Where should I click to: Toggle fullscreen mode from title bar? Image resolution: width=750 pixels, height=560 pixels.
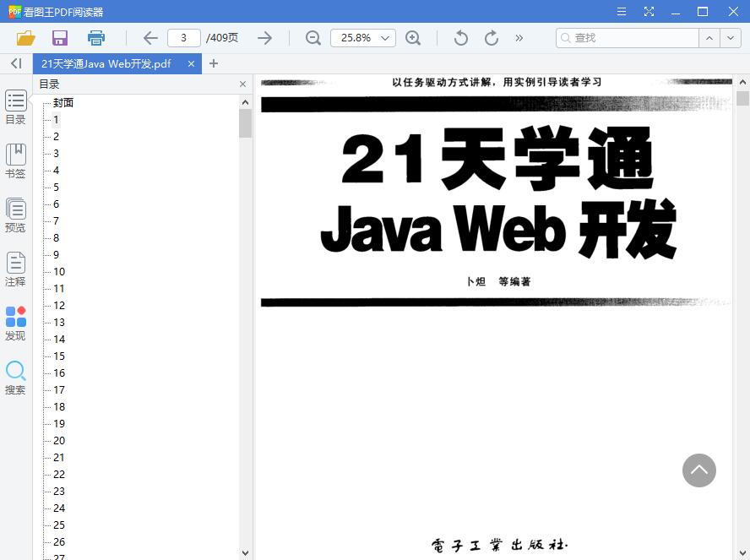click(649, 12)
